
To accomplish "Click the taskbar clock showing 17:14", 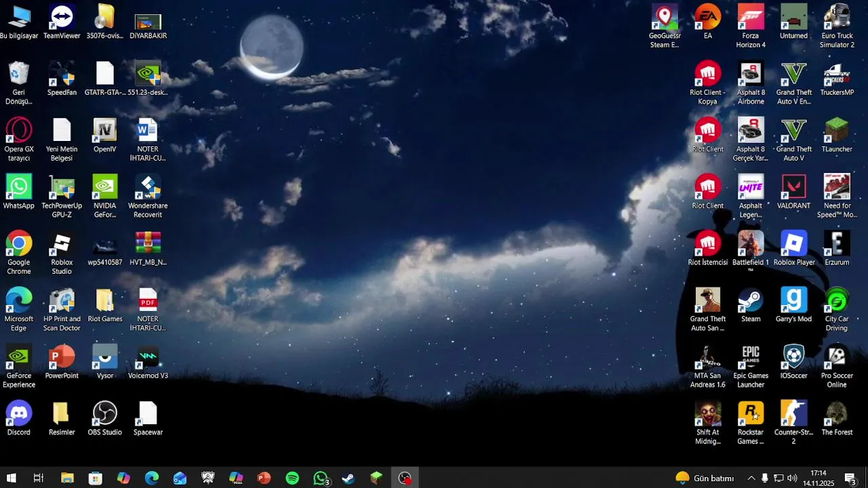I will (x=818, y=479).
